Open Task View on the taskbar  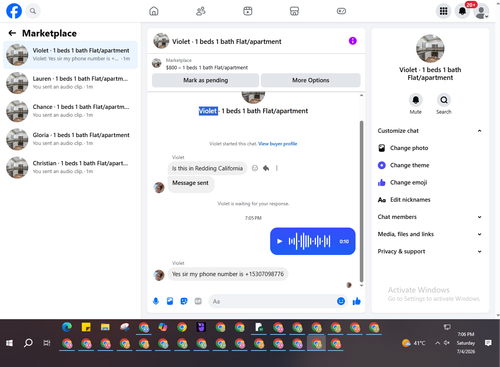point(47,343)
